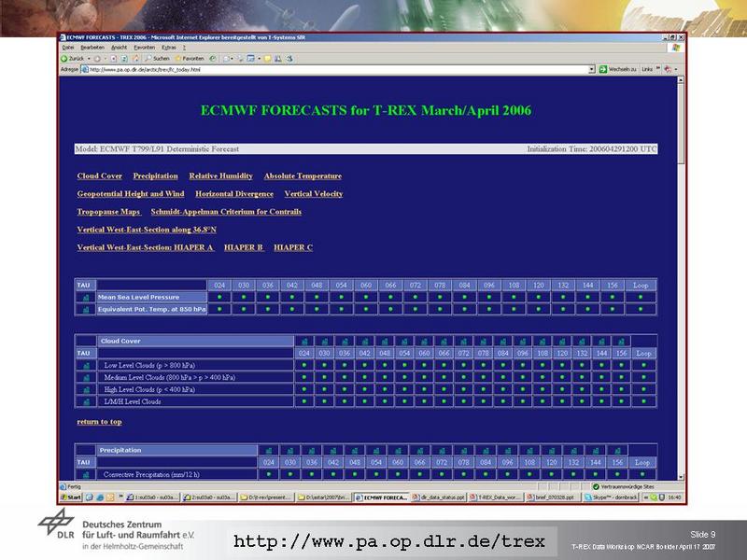Viewport: 747px width, 560px height.
Task: Select L/M/H Level Clouds dot at 156
Action: (x=621, y=402)
